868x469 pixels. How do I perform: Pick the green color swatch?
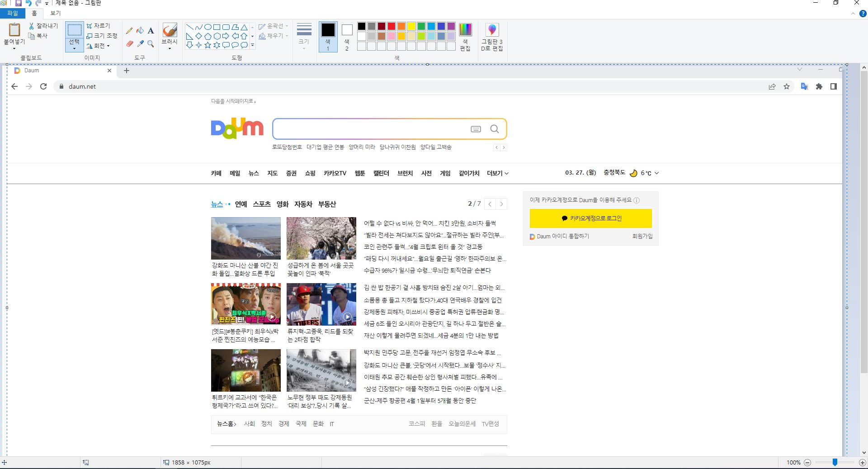pyautogui.click(x=421, y=26)
